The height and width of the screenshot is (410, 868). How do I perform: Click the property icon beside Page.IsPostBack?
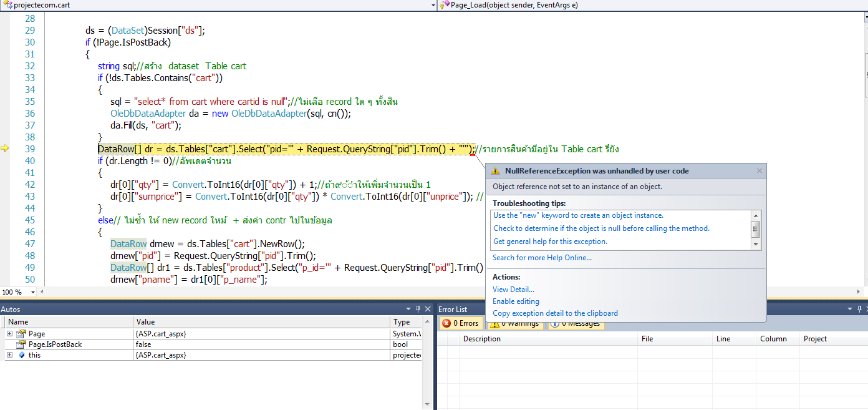click(x=21, y=344)
